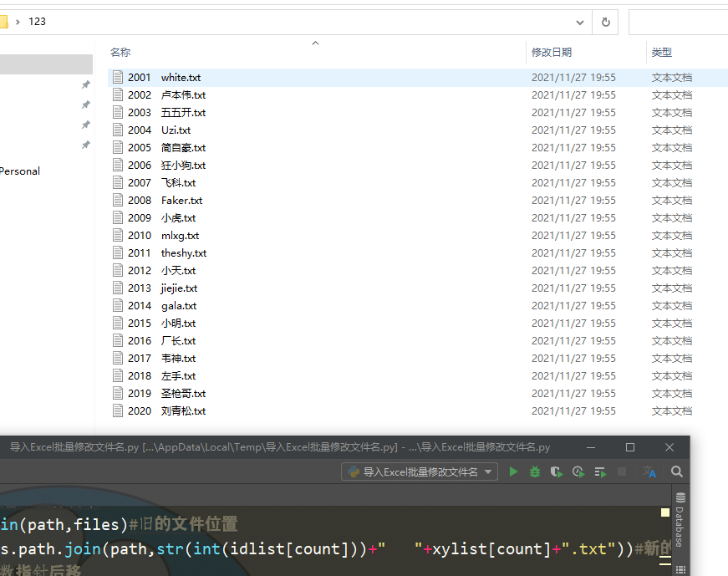Click the text file icon of 2008 Faker.txt
Image resolution: width=728 pixels, height=576 pixels.
(118, 200)
